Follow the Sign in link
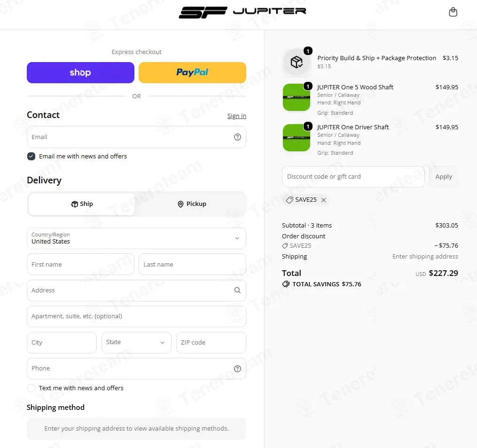The image size is (477, 448). (x=237, y=116)
